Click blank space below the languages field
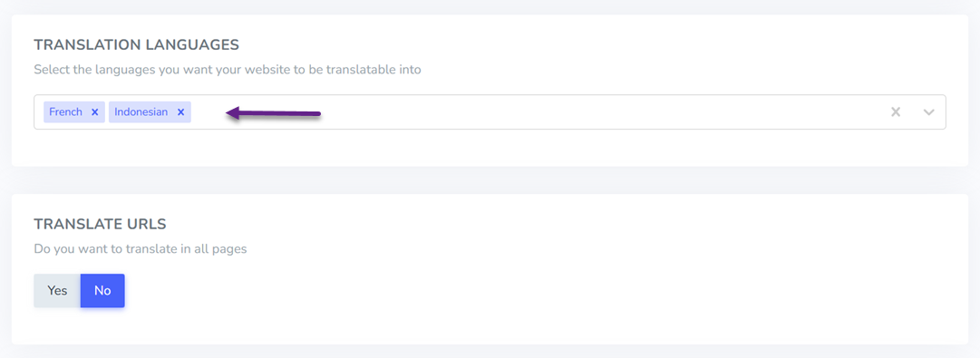 coord(490,148)
